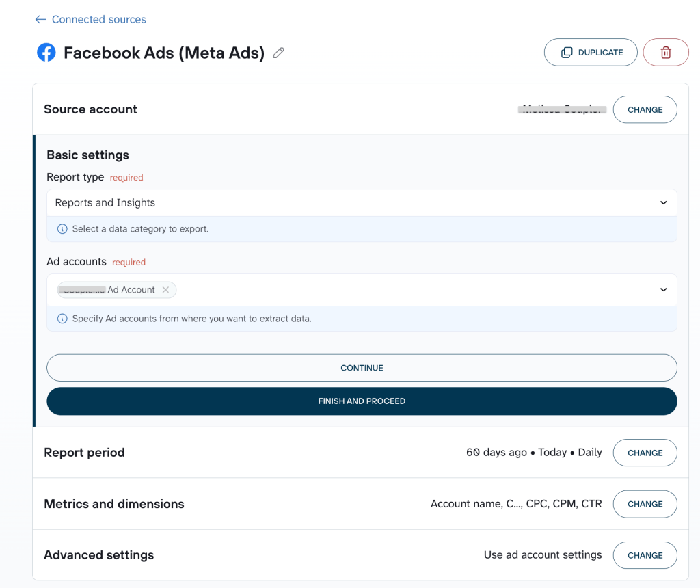The width and height of the screenshot is (700, 588).
Task: Click the Ad accounts label
Action: pyautogui.click(x=77, y=262)
